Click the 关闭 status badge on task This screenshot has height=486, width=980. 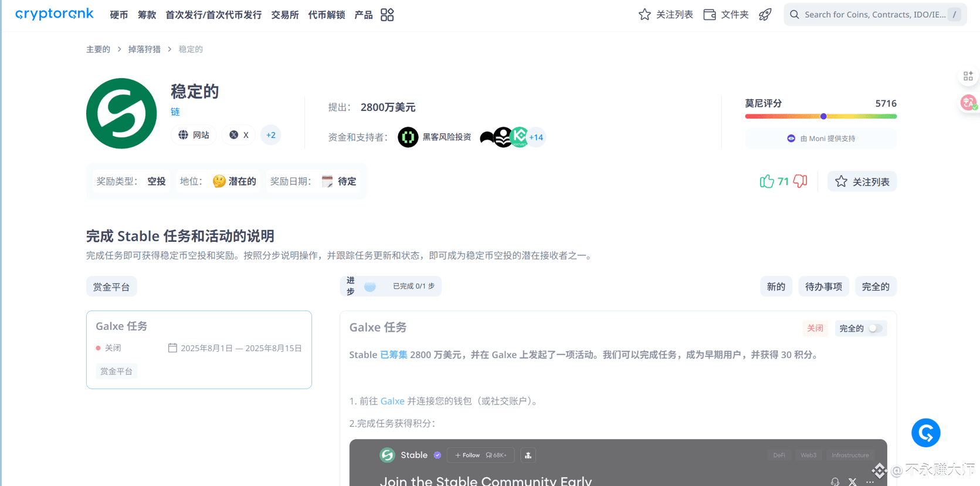(815, 328)
